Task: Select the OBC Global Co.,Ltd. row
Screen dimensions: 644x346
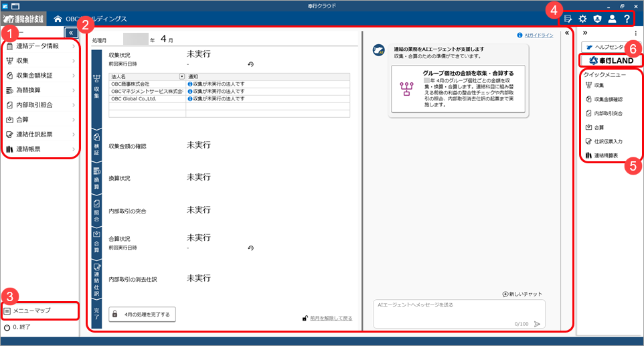Action: 229,99
